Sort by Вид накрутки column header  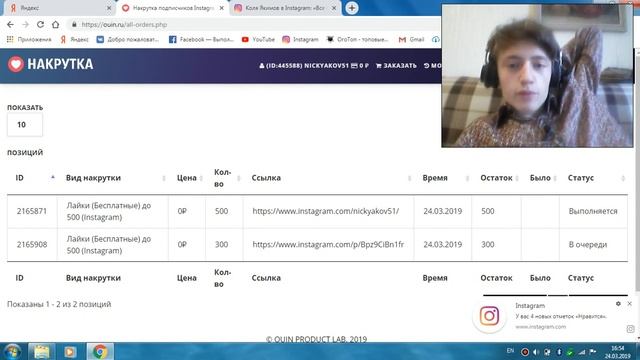(x=113, y=178)
